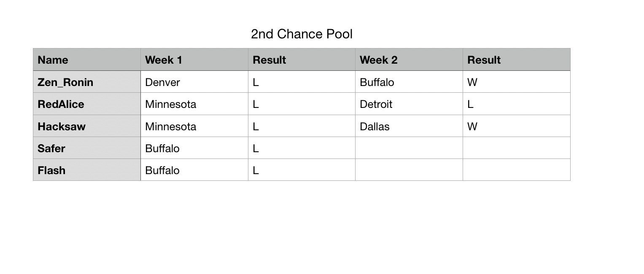644x274 pixels.
Task: Select Hacksaw's Week 2 W result cell
Action: tap(517, 126)
